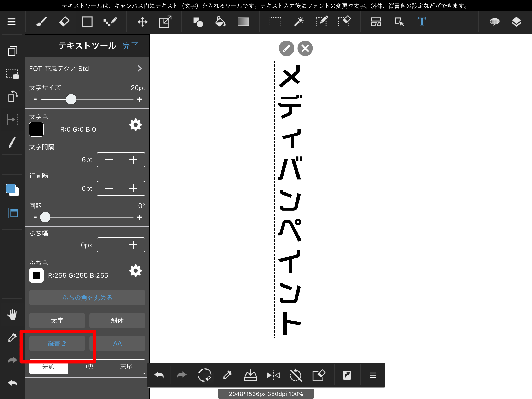Viewport: 532px width, 399px height.
Task: Toggle 縦書き vertical writing
Action: coord(57,343)
